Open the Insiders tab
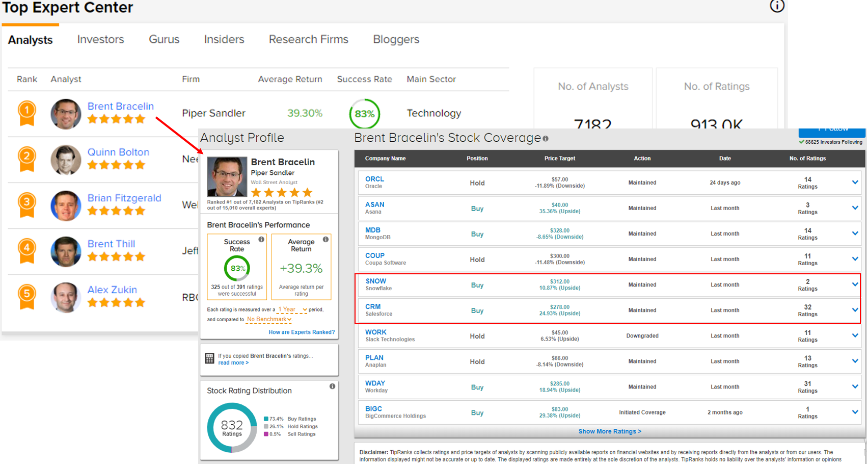The image size is (868, 465). pos(224,39)
